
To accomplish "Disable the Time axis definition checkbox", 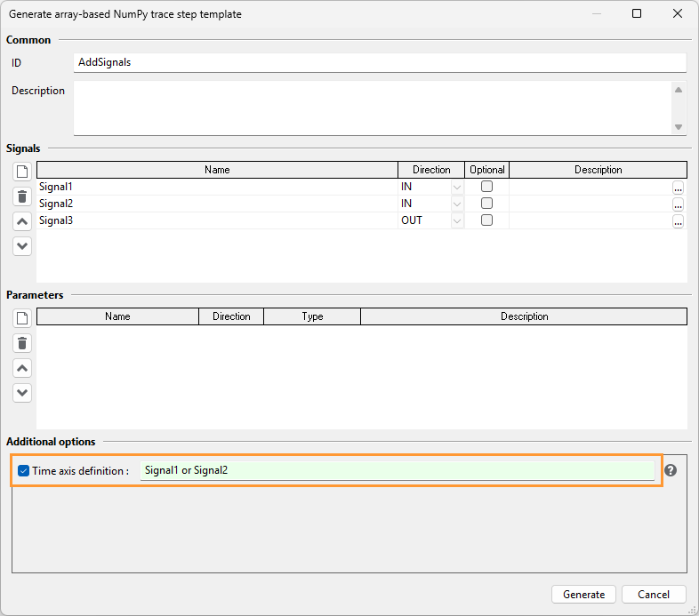I will click(x=24, y=471).
